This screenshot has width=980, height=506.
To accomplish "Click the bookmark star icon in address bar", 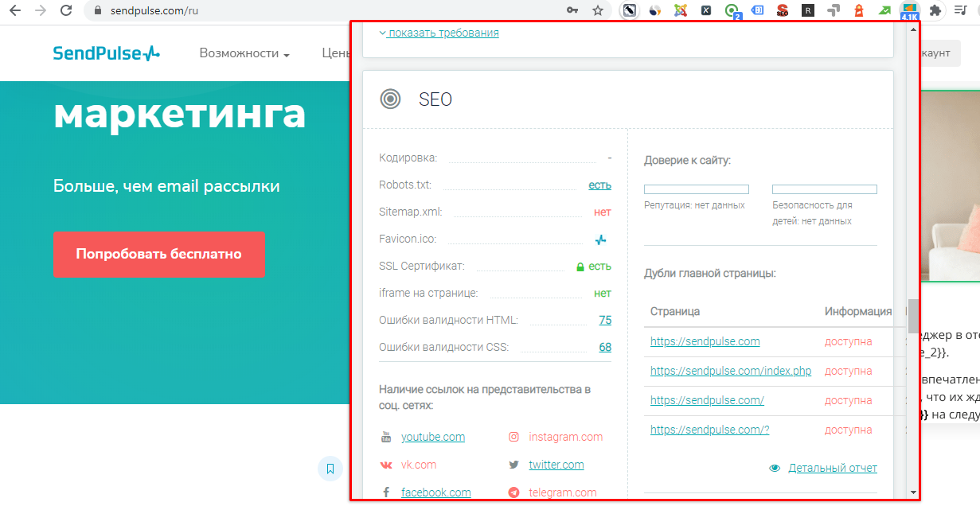I will pyautogui.click(x=597, y=10).
